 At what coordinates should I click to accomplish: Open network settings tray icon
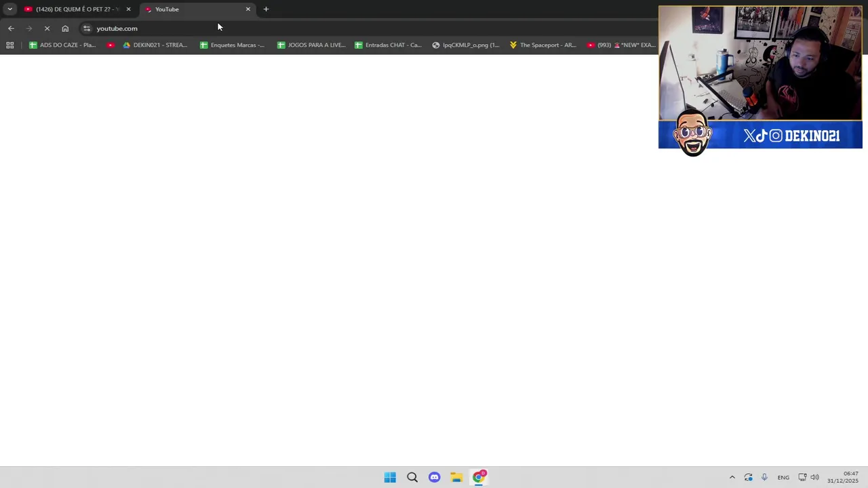pyautogui.click(x=802, y=477)
